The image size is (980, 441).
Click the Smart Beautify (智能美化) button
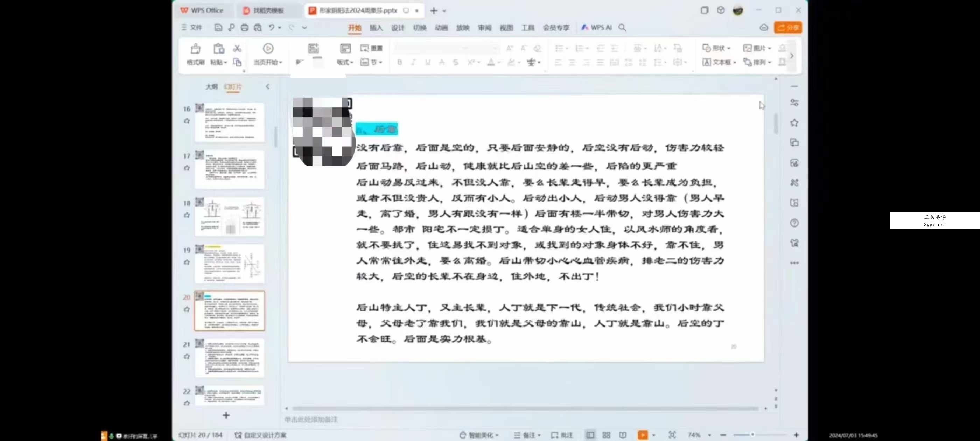click(x=478, y=435)
